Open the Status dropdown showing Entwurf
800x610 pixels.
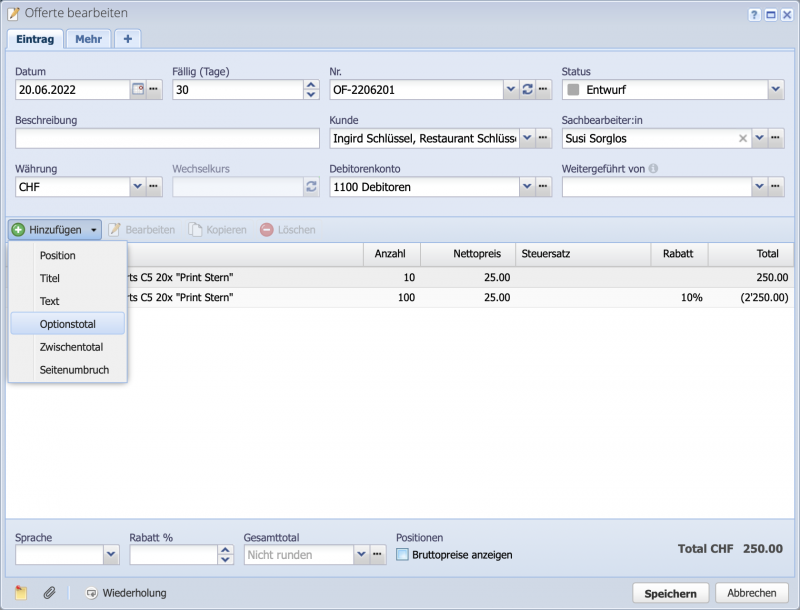pyautogui.click(x=775, y=88)
